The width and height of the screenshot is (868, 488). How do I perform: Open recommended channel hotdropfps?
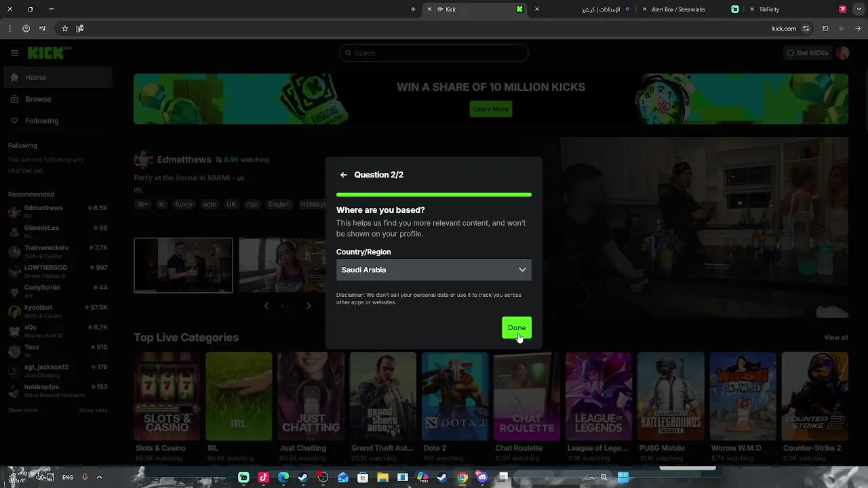pyautogui.click(x=57, y=390)
